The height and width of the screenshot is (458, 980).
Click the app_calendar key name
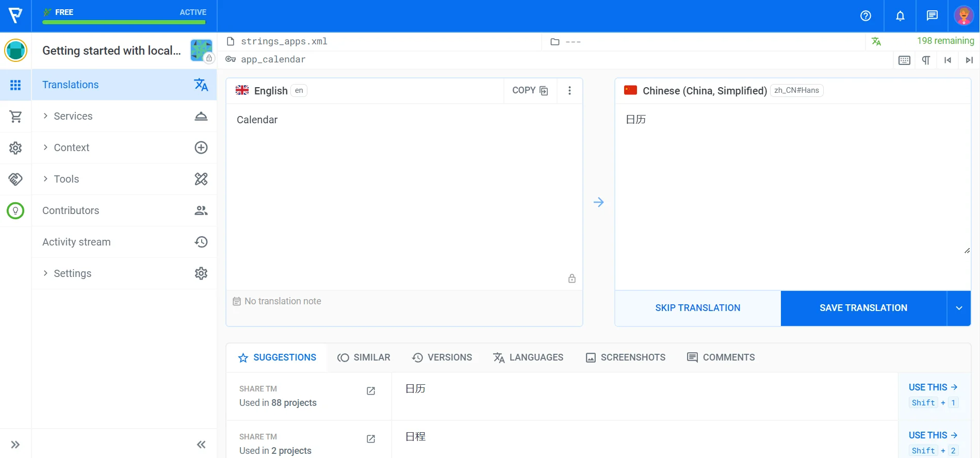[x=273, y=59]
